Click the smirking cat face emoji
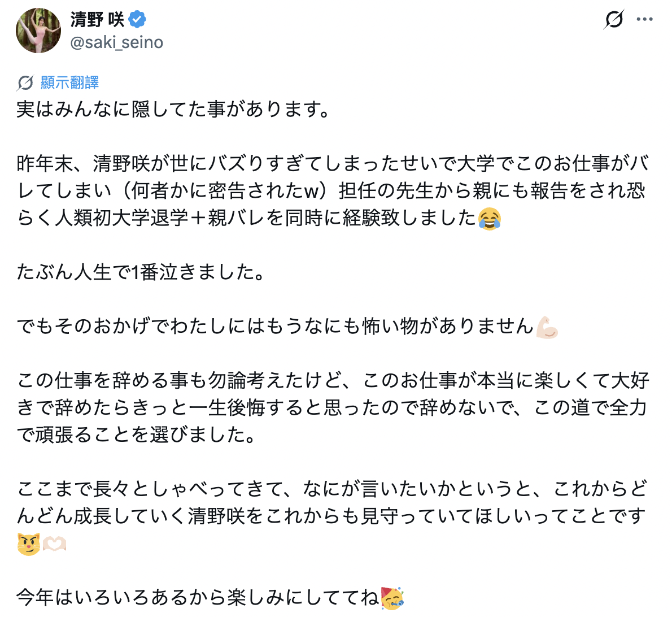 click(x=28, y=544)
